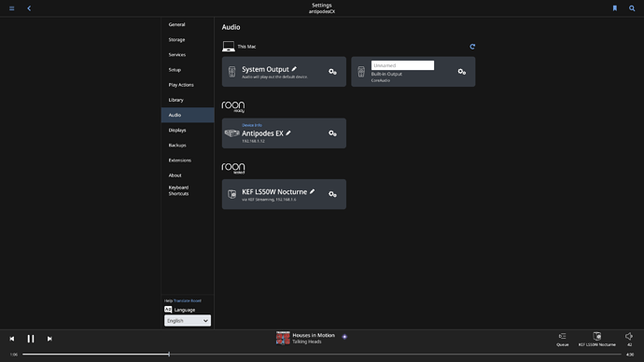
Task: Open System Output device settings gears
Action: click(332, 72)
